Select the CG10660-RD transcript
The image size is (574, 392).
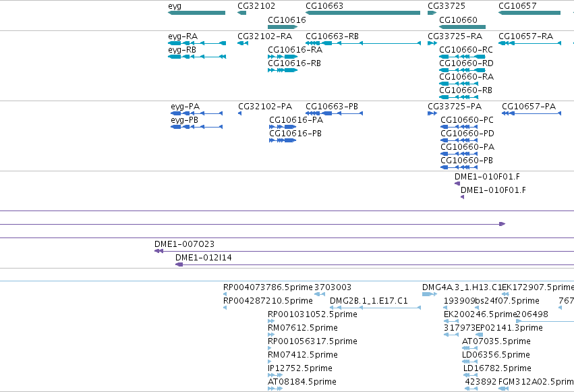(462, 70)
